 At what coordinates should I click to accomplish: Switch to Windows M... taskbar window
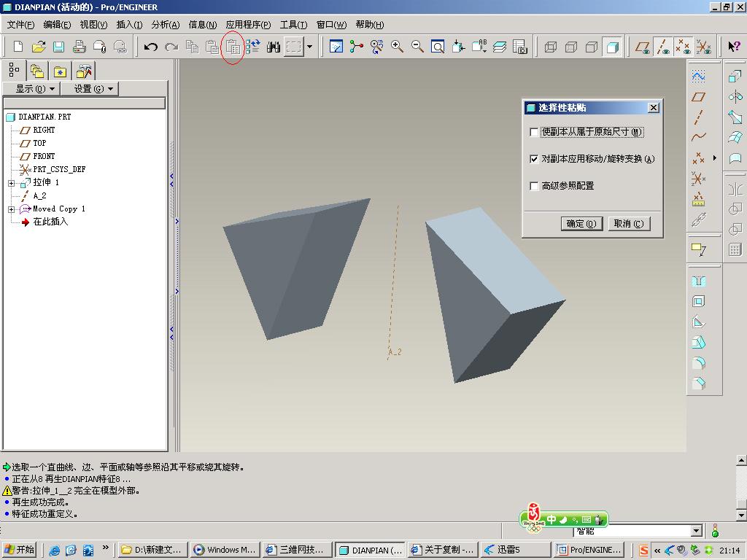pyautogui.click(x=225, y=550)
